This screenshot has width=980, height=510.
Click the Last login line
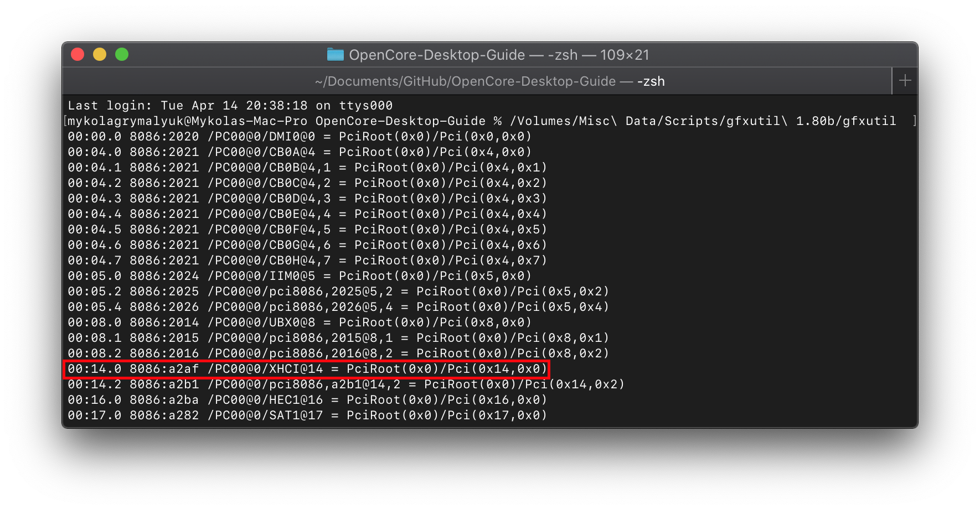coord(230,106)
